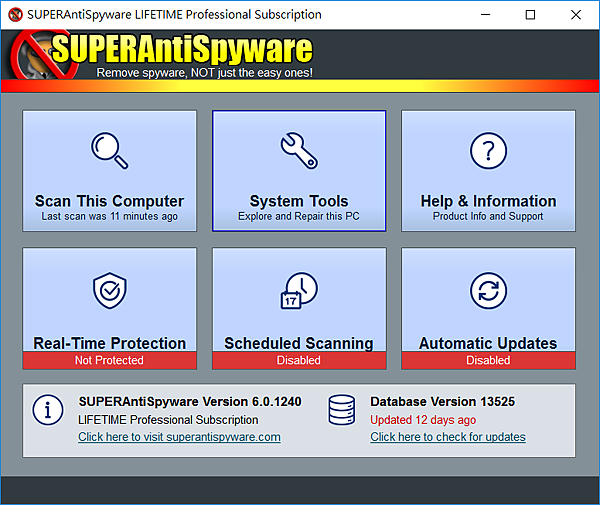Open Real-Time Protection settings label
Screen dimensions: 600x505
pos(109,343)
